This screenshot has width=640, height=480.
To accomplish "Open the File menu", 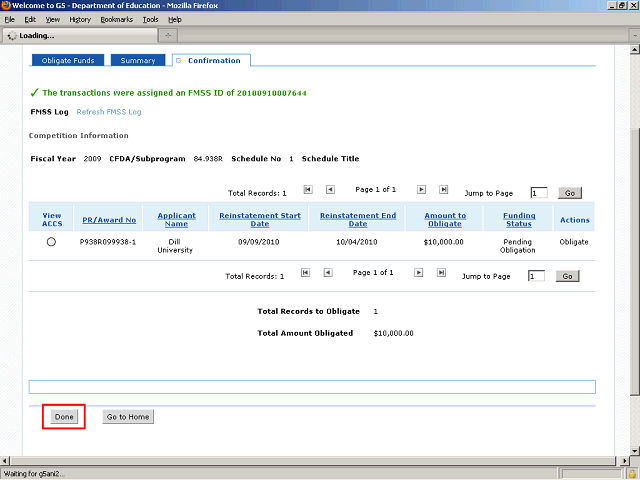I will 9,20.
